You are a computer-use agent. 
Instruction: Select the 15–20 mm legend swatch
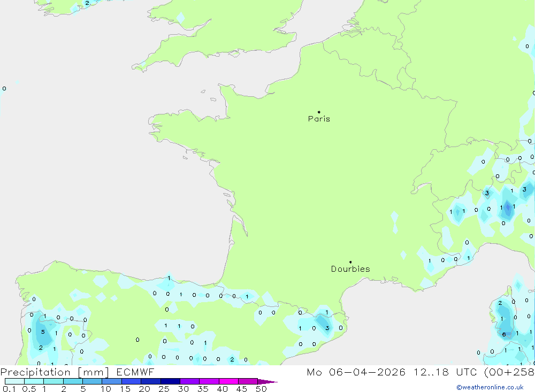(132, 381)
